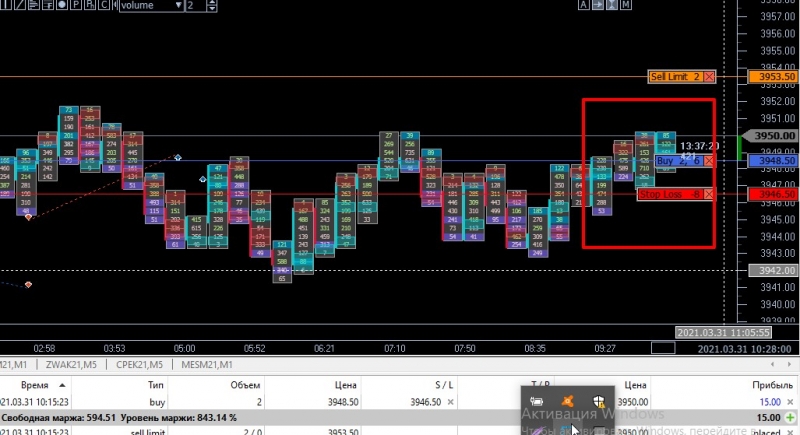Image resolution: width=800 pixels, height=435 pixels.
Task: Toggle the M chart button
Action: click(626, 5)
